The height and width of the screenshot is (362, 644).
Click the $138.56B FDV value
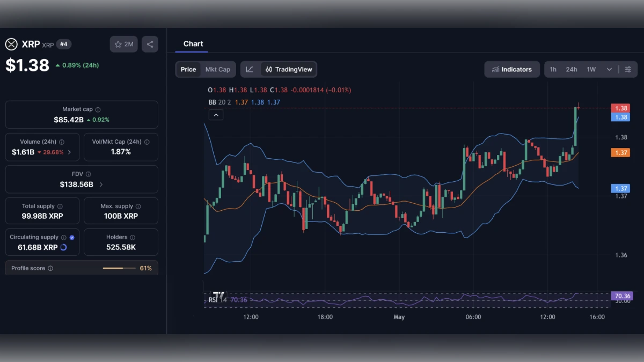click(x=77, y=184)
